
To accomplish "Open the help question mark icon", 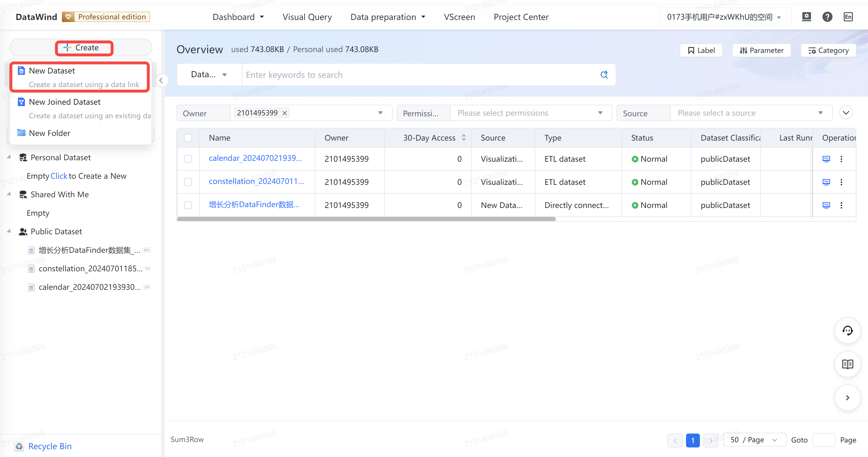I will point(827,16).
